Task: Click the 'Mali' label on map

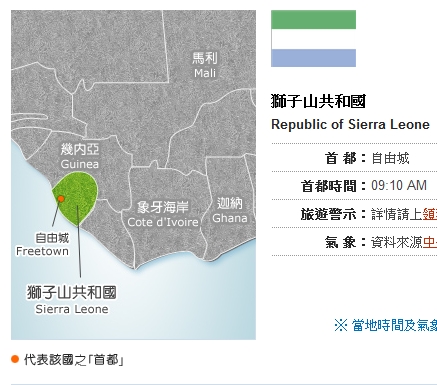Action: click(x=205, y=73)
